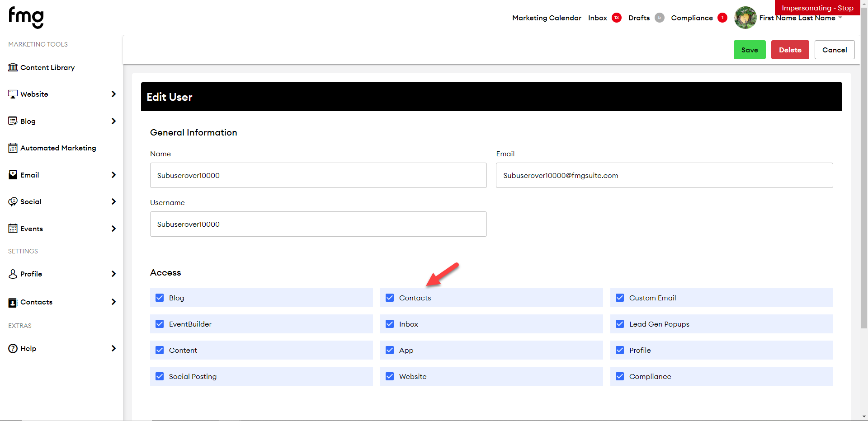Open Inbox in top navigation

(x=598, y=18)
